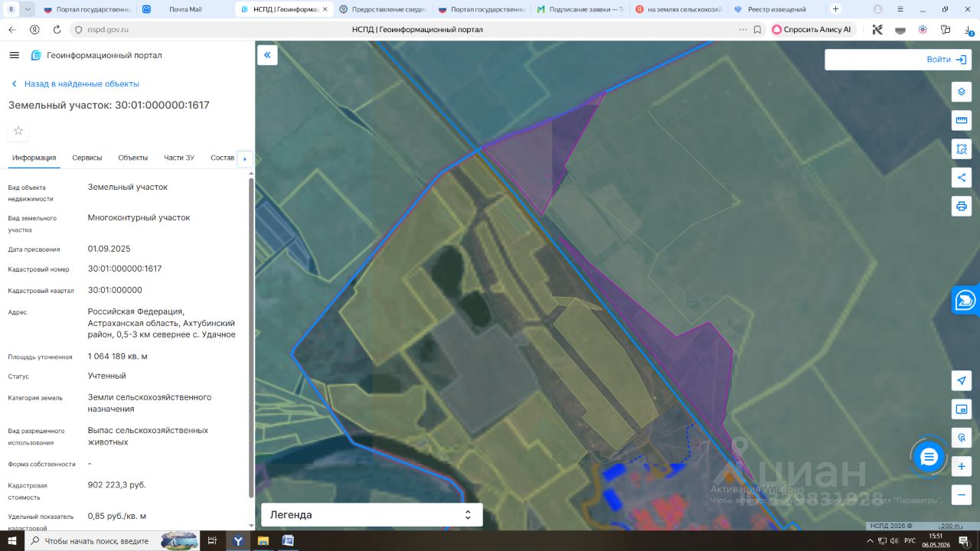Click the my location arrow icon
The height and width of the screenshot is (551, 980).
pyautogui.click(x=962, y=381)
